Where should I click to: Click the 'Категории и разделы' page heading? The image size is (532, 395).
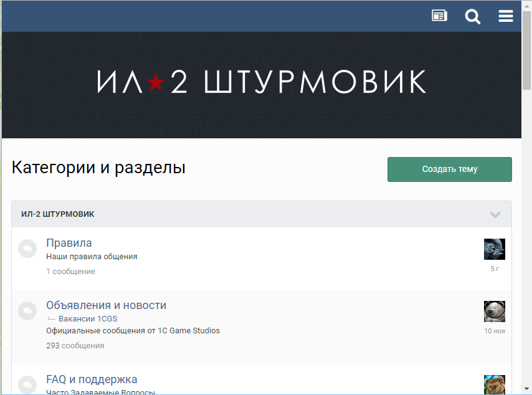pos(98,168)
